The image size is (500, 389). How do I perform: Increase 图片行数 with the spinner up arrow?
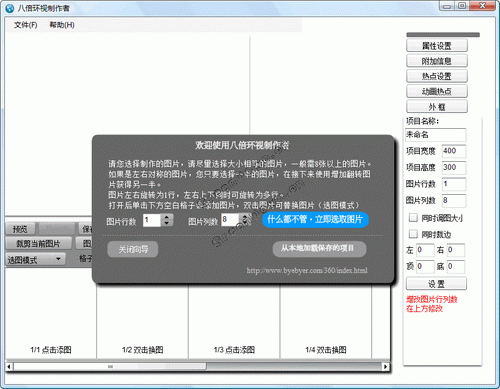(167, 217)
